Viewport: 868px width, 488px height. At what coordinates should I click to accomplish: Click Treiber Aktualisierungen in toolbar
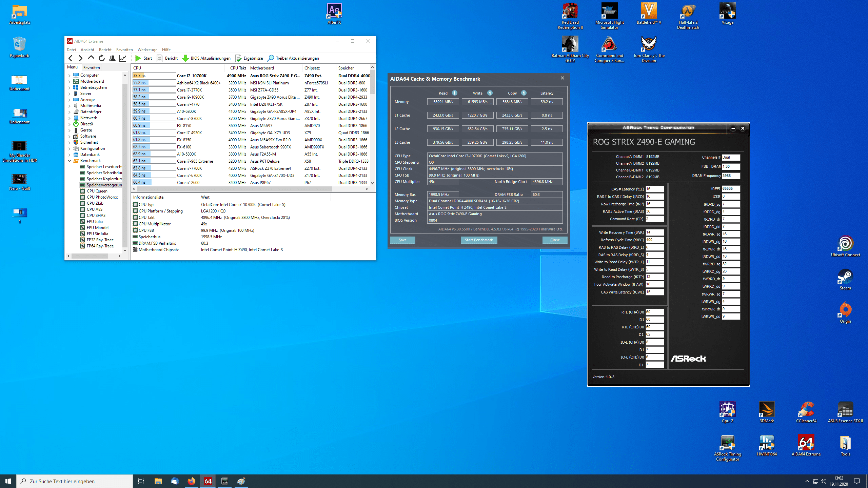coord(293,58)
